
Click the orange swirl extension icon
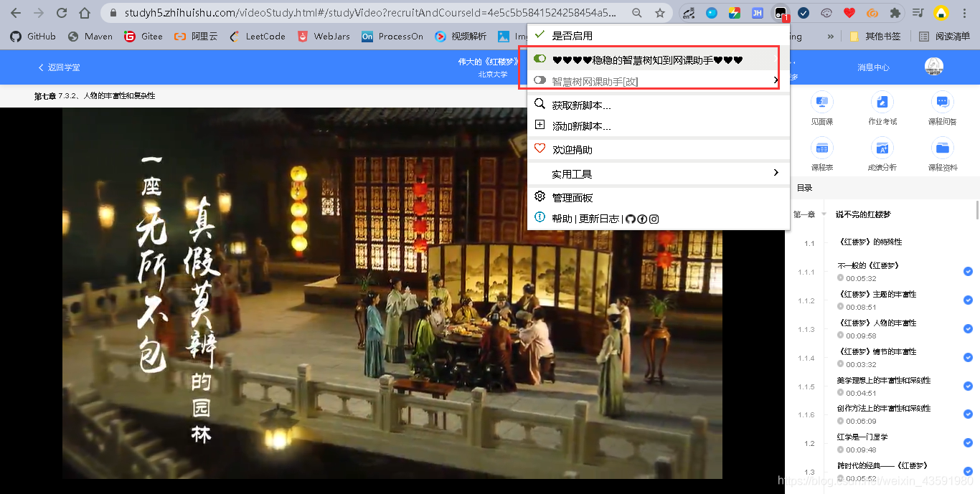872,13
